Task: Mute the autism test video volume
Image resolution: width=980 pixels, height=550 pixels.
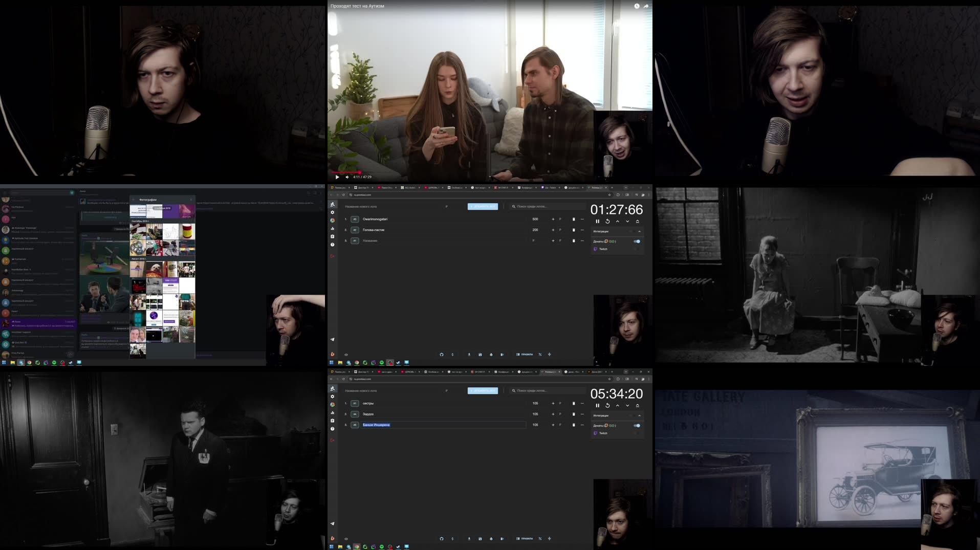Action: pyautogui.click(x=347, y=177)
